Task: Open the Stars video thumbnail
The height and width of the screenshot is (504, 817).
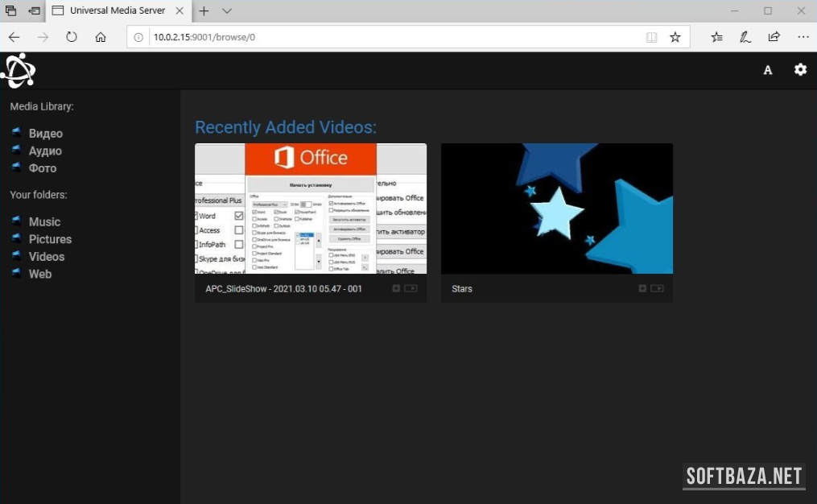Action: click(556, 209)
